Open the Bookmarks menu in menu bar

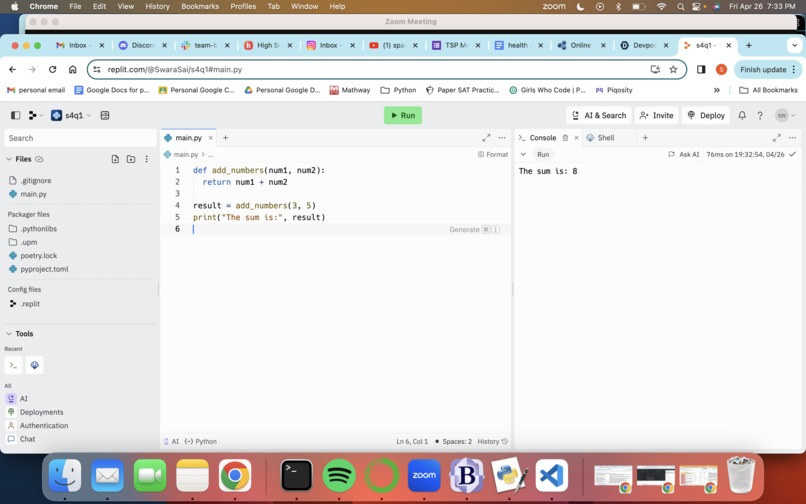200,6
